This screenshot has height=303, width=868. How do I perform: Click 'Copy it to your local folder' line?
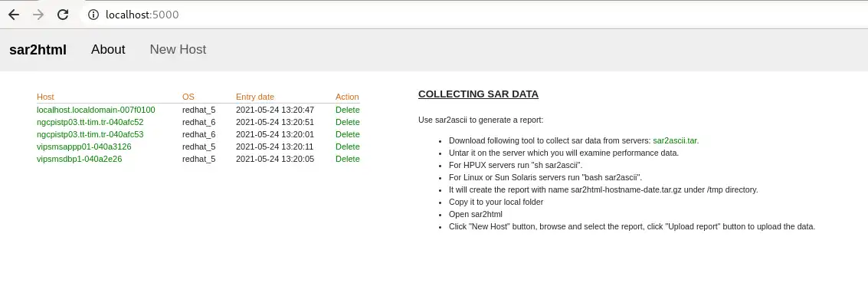point(496,202)
